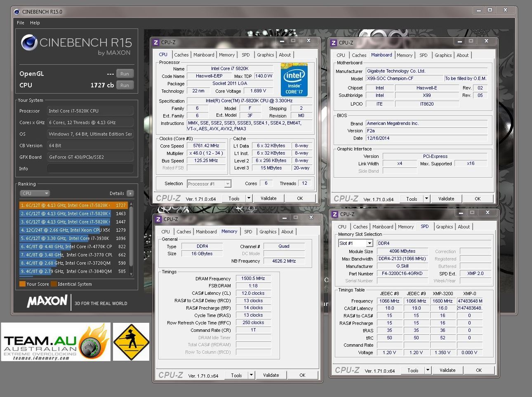Select CPU tab in CPU-Z Memory window

(x=166, y=232)
